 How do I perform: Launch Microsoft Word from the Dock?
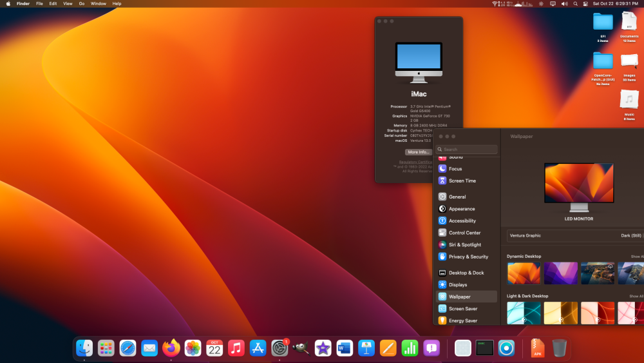coord(345,348)
